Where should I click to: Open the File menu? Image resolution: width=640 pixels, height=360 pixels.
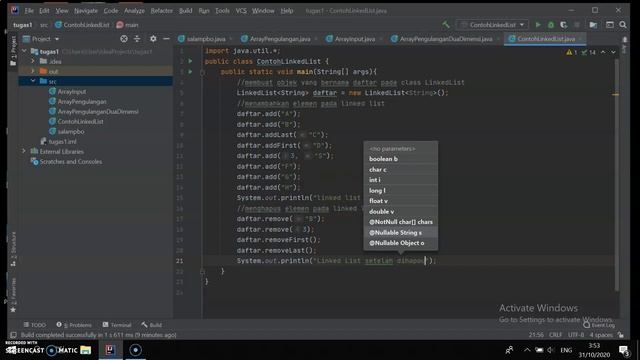pos(29,11)
